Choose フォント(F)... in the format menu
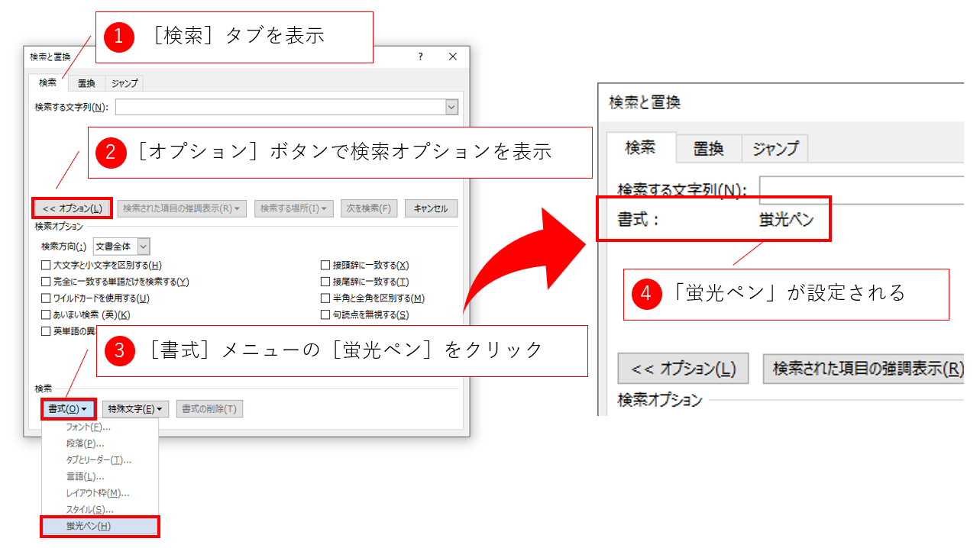980x548 pixels. pyautogui.click(x=89, y=427)
